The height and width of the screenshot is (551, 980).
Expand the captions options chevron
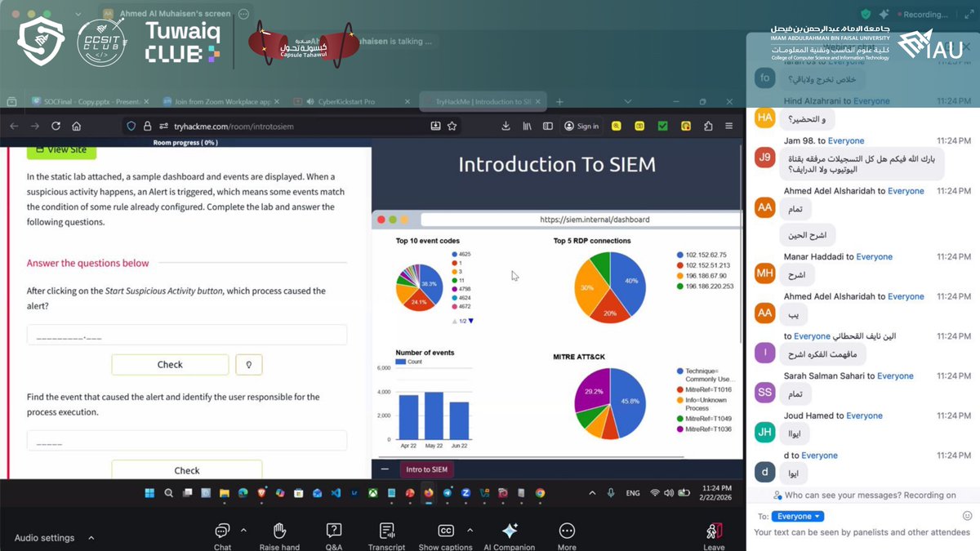469,530
